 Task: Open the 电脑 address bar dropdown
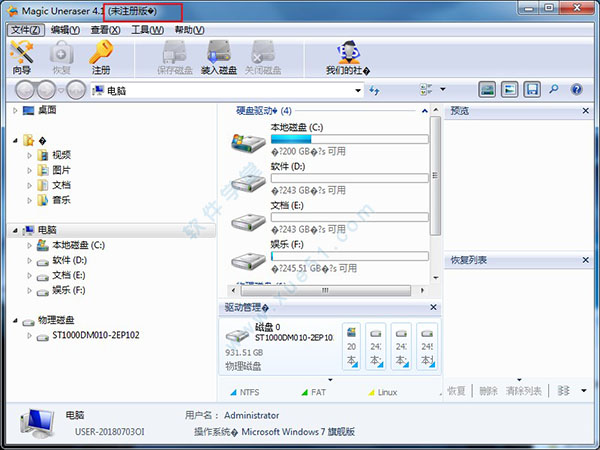(358, 91)
